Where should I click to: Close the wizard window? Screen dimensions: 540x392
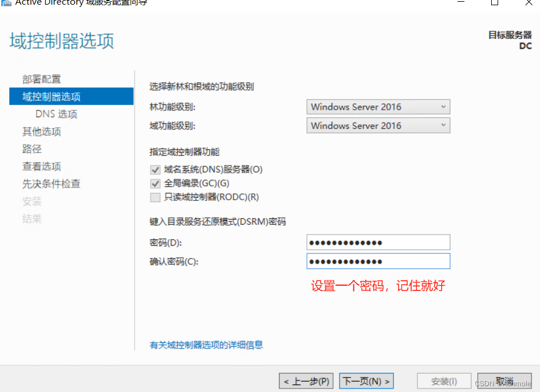[x=528, y=2]
